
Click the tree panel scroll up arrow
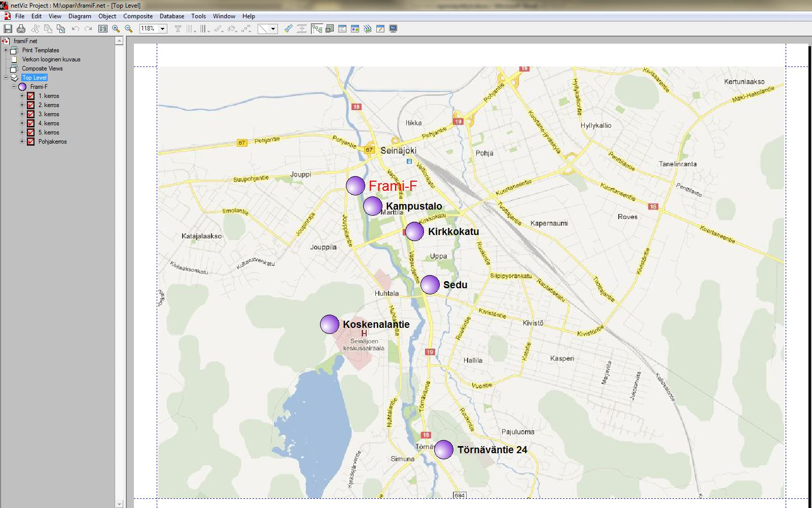click(119, 41)
